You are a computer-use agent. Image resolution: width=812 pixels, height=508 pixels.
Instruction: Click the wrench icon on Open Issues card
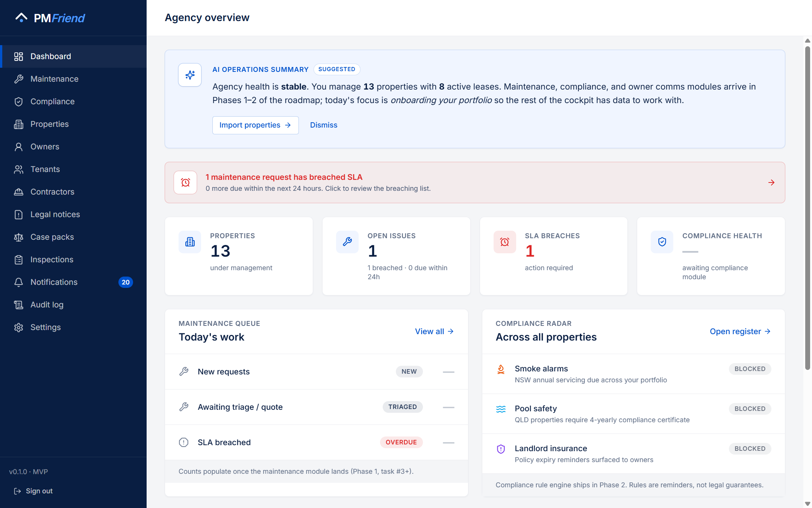pos(347,242)
